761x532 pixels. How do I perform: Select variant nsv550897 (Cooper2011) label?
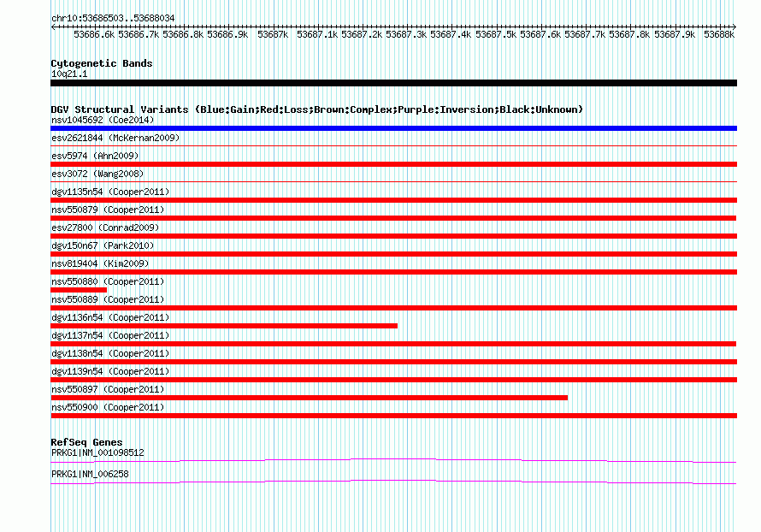tap(108, 389)
